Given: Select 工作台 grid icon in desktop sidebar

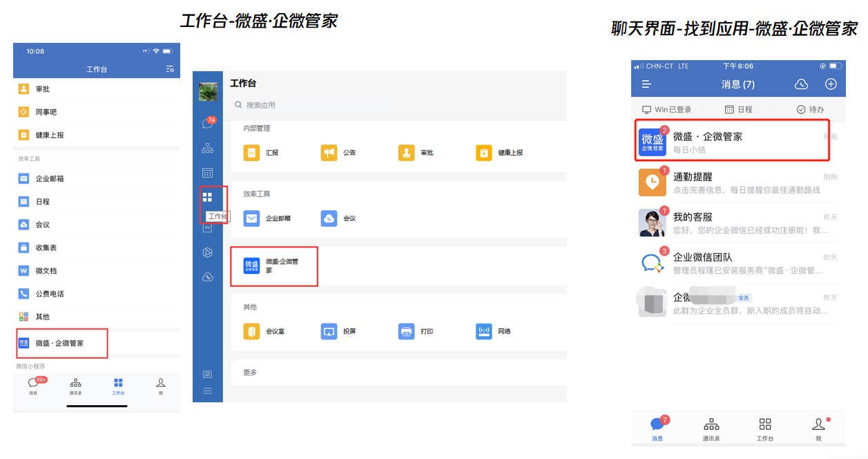Looking at the screenshot, I should coord(207,198).
